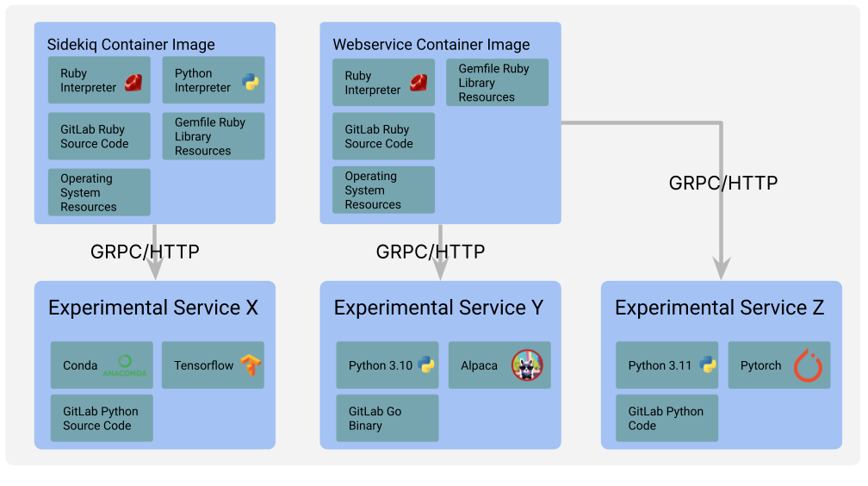
Task: Click Gemfile Ruby Library Resources in Webservice container
Action: tap(497, 83)
